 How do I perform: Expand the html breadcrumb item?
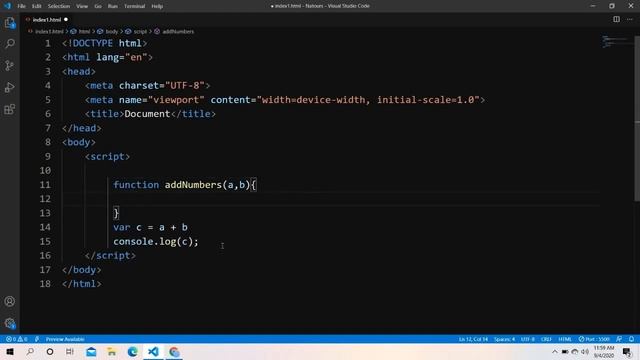pos(84,31)
